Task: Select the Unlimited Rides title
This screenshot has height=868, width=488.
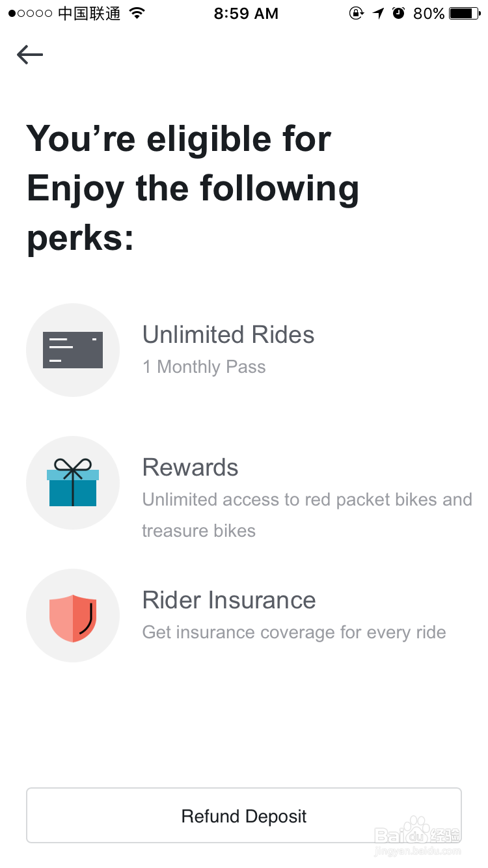Action: [x=228, y=335]
